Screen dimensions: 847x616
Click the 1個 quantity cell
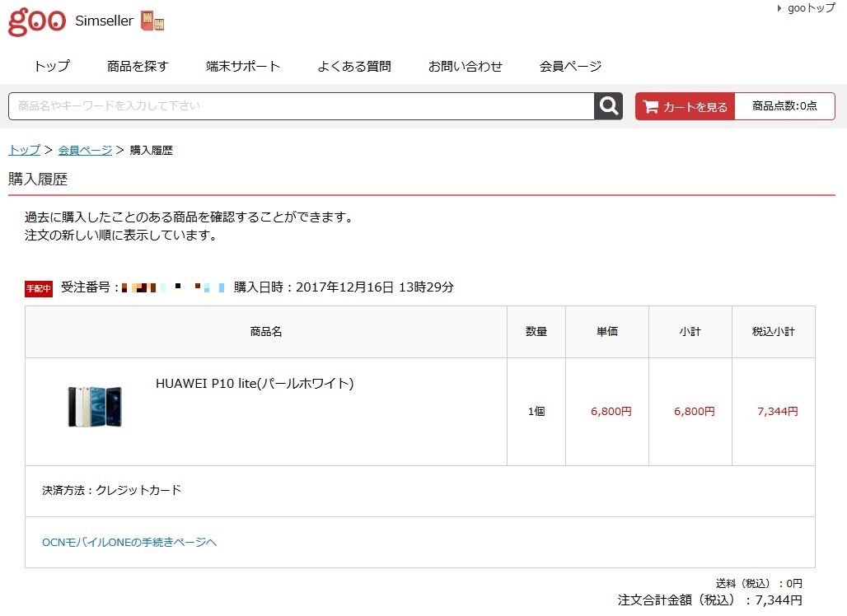[536, 412]
